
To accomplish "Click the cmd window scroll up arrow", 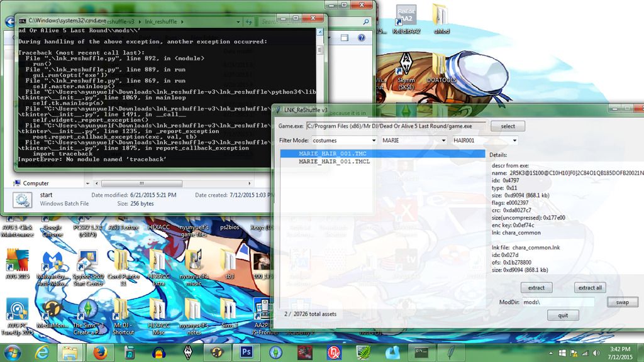I will (x=319, y=31).
